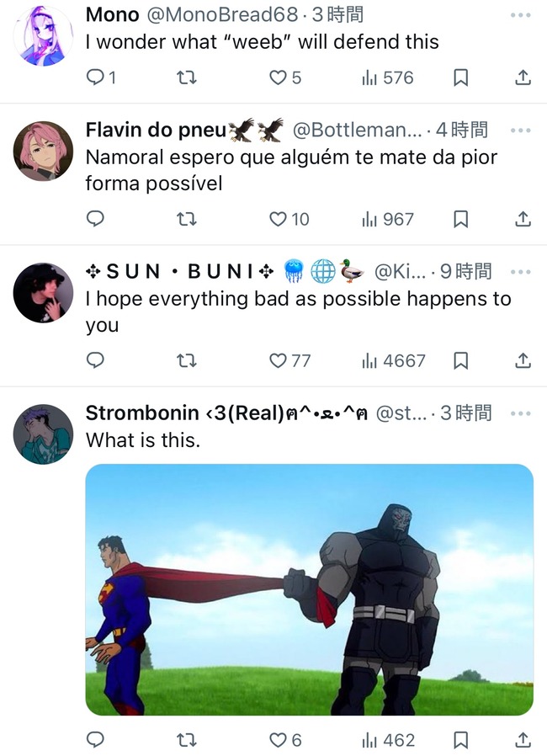Bookmark Mono's tweet
This screenshot has width=547, height=756.
[x=460, y=77]
